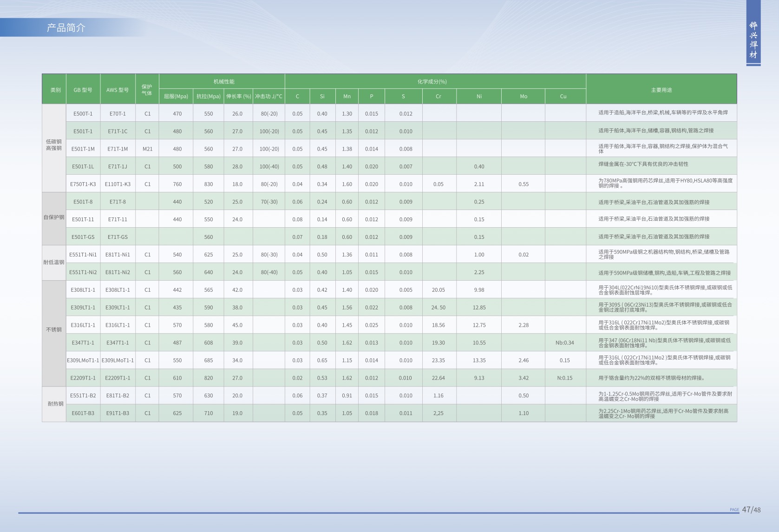
Task: Click the page number 47/48
Action: tap(751, 510)
